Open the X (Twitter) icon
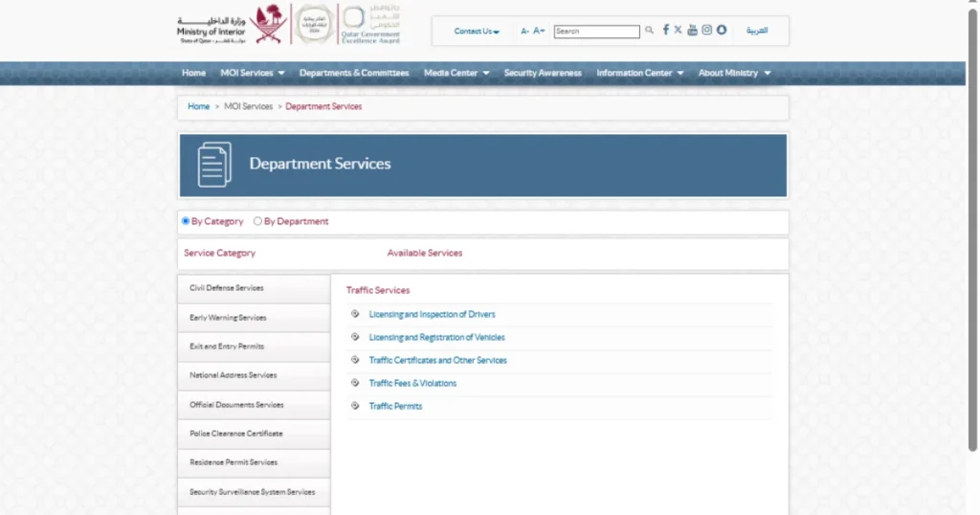Viewport: 980px width, 515px height. (679, 30)
